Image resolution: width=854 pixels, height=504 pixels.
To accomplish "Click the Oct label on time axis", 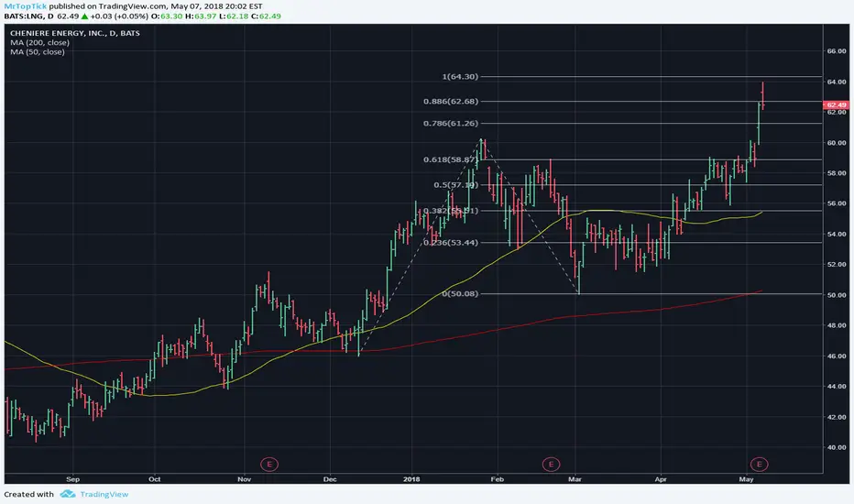I will [155, 479].
